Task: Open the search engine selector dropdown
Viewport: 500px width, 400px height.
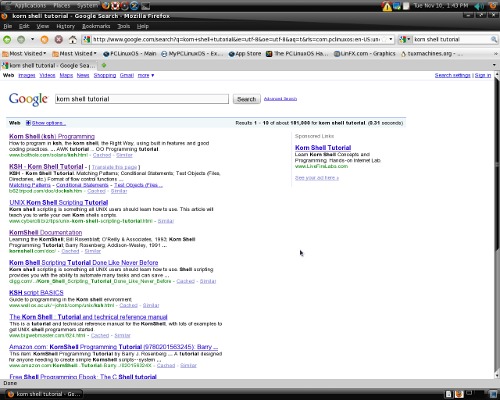Action: (x=405, y=39)
